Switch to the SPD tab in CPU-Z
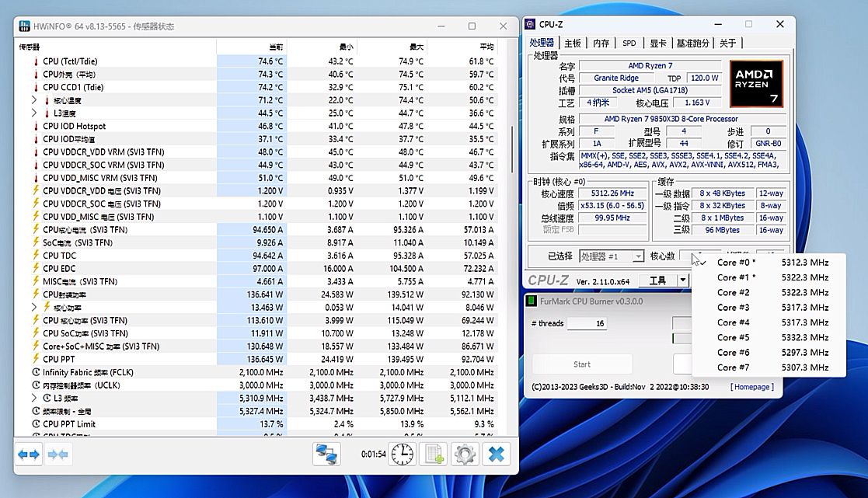Viewport: 868px width, 498px height. pyautogui.click(x=629, y=44)
